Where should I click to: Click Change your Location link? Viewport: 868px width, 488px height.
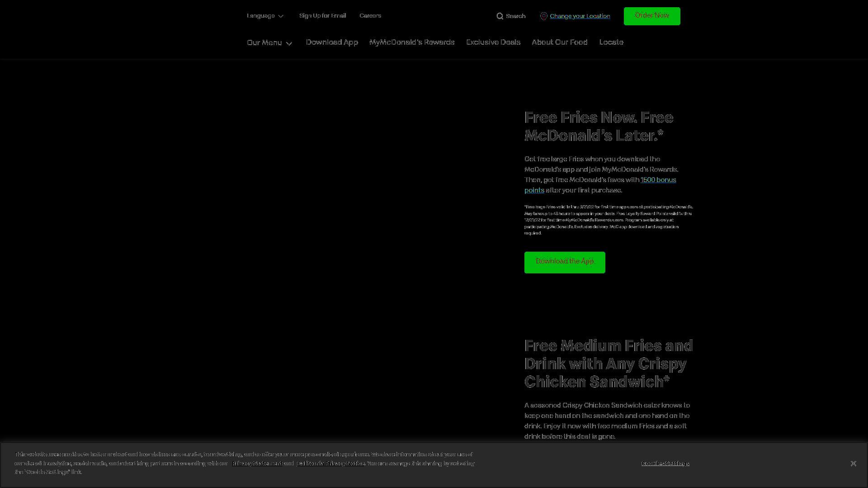(x=580, y=16)
